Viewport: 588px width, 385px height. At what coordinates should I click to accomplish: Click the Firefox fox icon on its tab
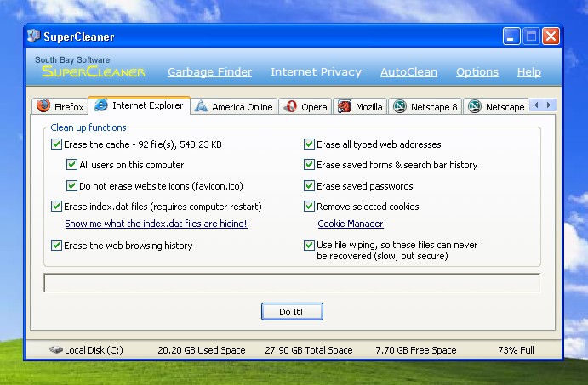point(43,106)
